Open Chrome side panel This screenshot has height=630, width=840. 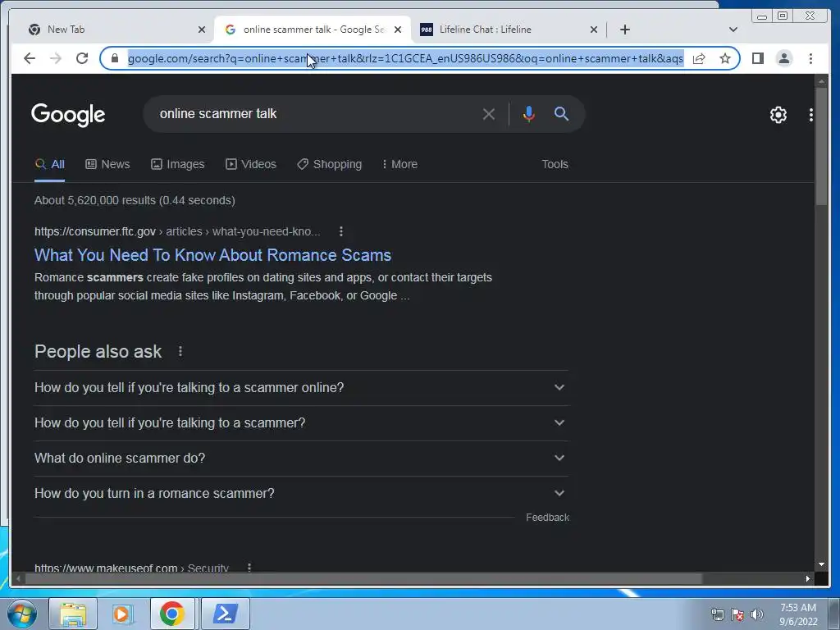coord(757,58)
